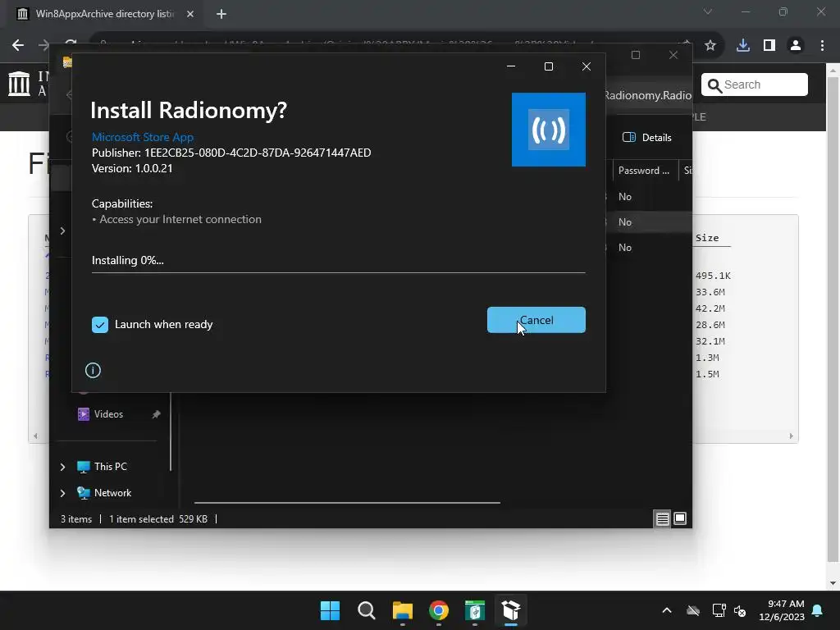
Task: Click the cloud sync tray icon
Action: (693, 610)
